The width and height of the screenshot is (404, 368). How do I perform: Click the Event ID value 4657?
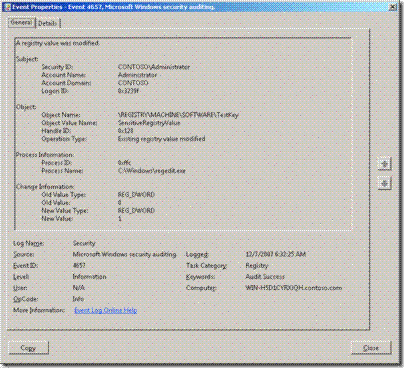[79, 266]
